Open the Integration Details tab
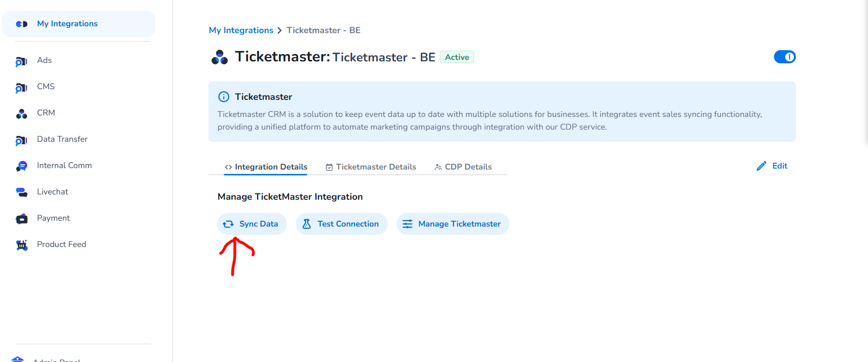Image resolution: width=868 pixels, height=362 pixels. point(266,167)
